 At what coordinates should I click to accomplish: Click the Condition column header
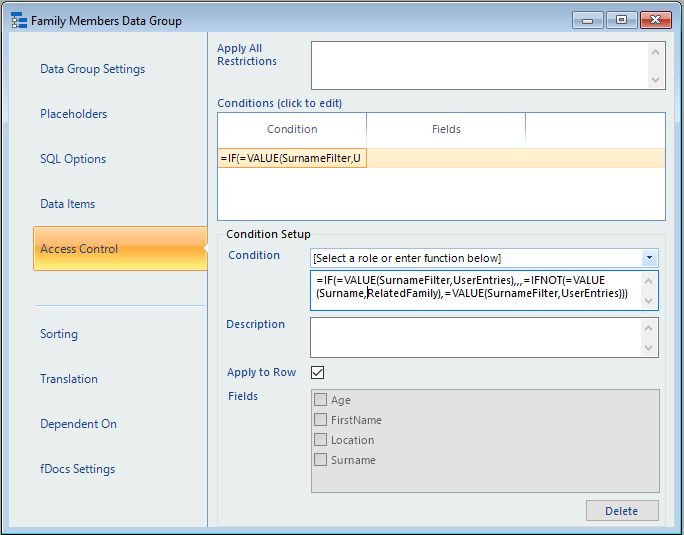click(x=292, y=129)
